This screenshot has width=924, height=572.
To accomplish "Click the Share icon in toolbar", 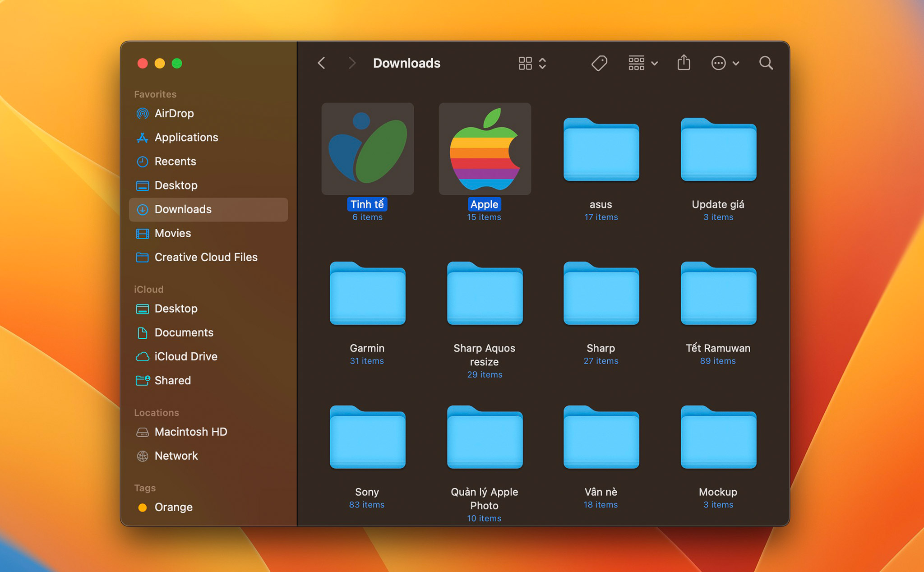I will [684, 62].
